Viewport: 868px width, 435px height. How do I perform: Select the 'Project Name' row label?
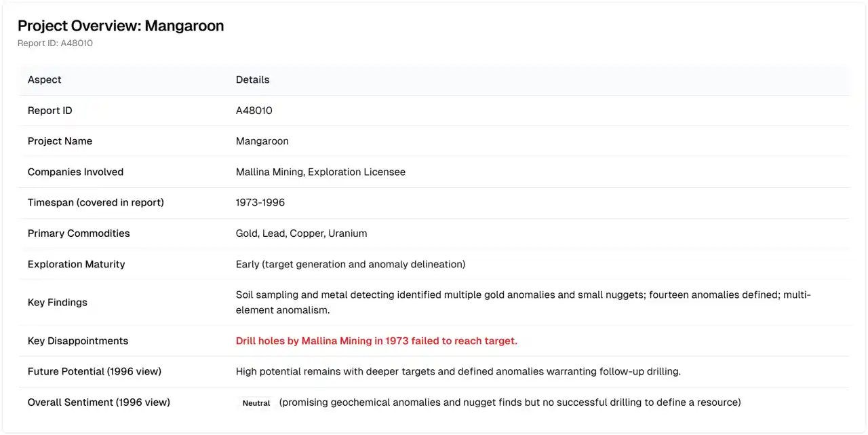[60, 141]
